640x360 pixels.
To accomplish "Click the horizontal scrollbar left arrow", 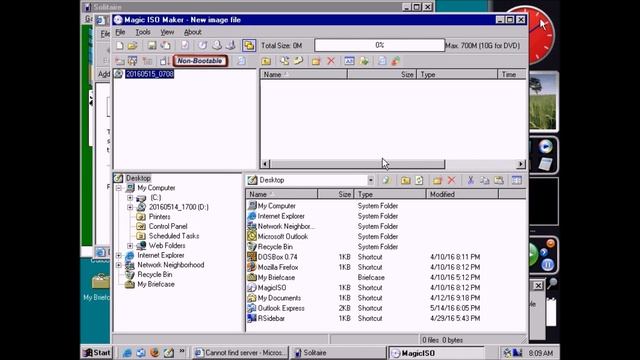I will click(x=265, y=164).
